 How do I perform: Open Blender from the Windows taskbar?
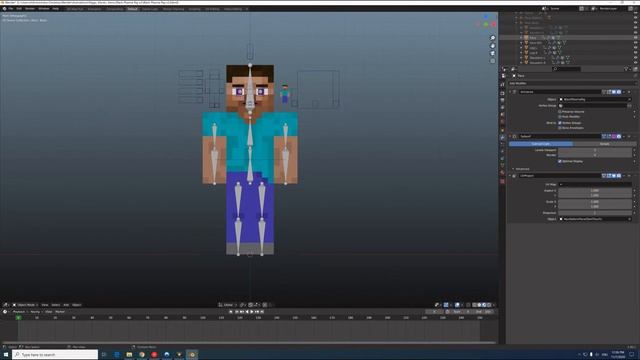coord(192,354)
